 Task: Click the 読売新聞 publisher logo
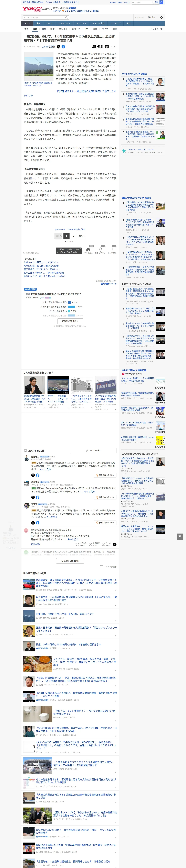[x=104, y=47]
